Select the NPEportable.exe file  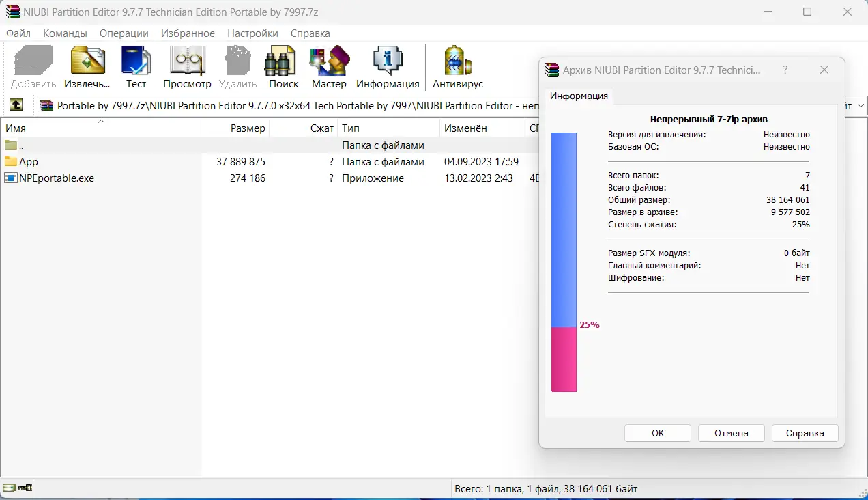pyautogui.click(x=55, y=178)
